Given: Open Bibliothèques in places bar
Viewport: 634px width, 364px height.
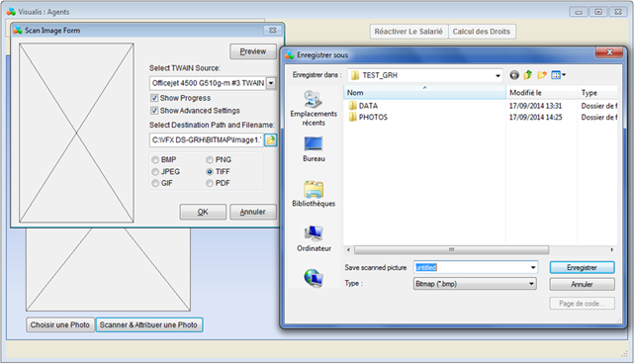Looking at the screenshot, I should point(314,194).
